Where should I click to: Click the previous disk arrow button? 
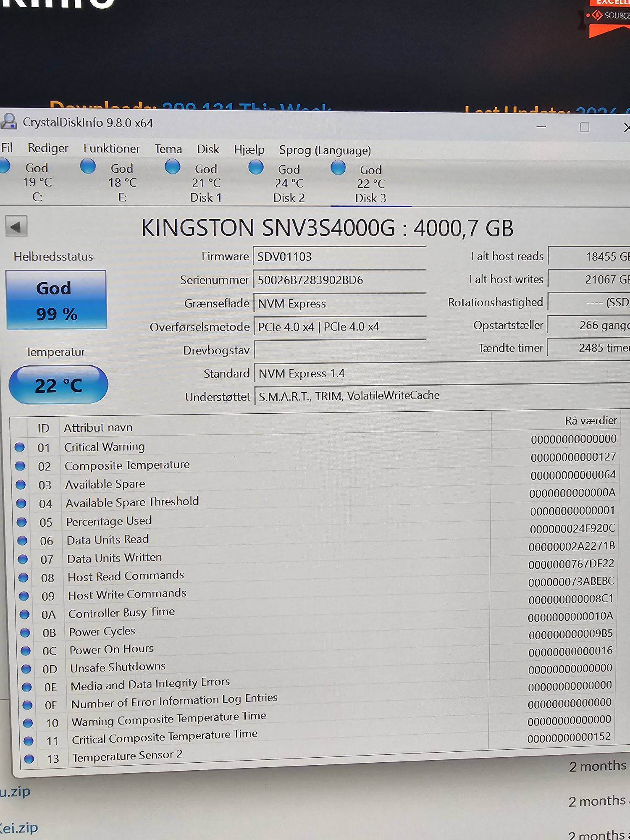[16, 227]
